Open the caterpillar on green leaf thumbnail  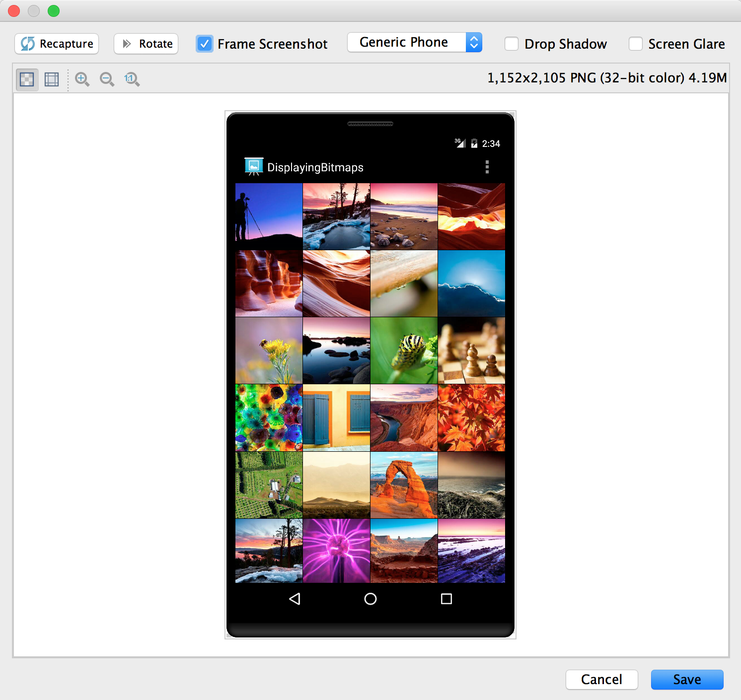(404, 350)
